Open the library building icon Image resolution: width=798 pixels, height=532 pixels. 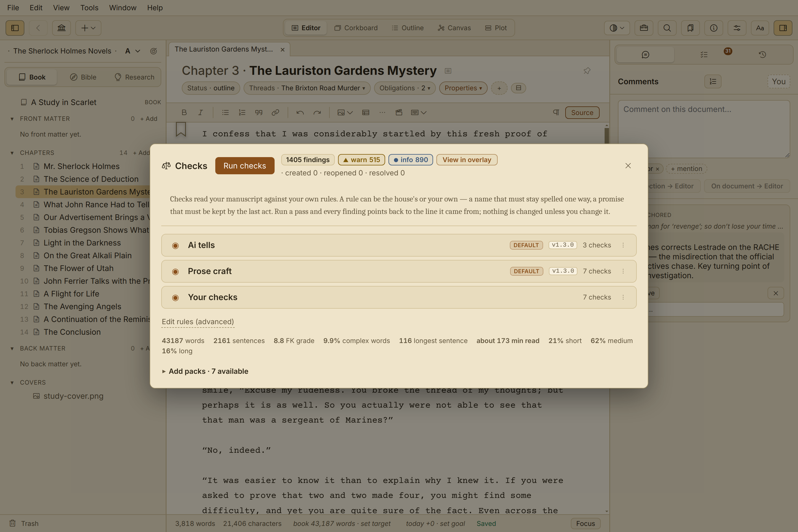pos(62,28)
